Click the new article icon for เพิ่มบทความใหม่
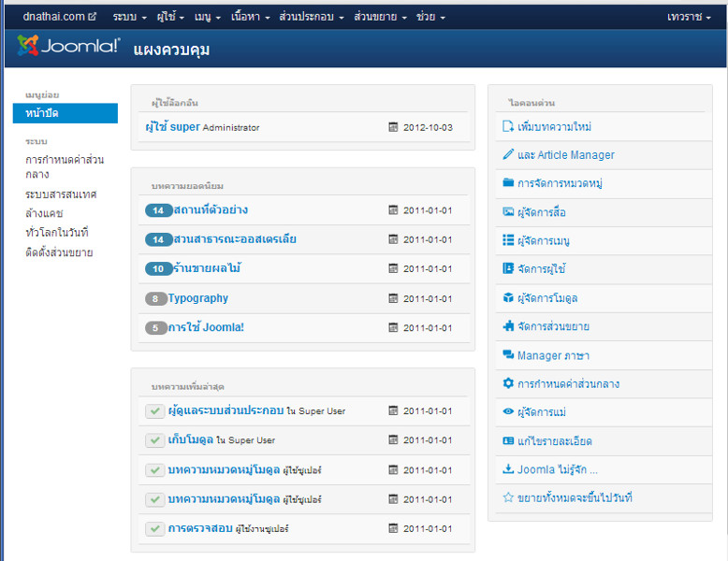This screenshot has height=561, width=728. [508, 126]
